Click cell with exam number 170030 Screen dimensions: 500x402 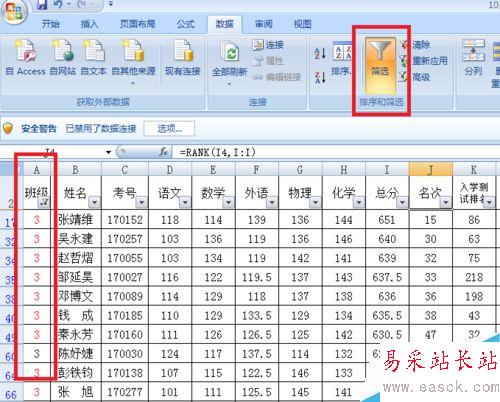click(x=125, y=354)
